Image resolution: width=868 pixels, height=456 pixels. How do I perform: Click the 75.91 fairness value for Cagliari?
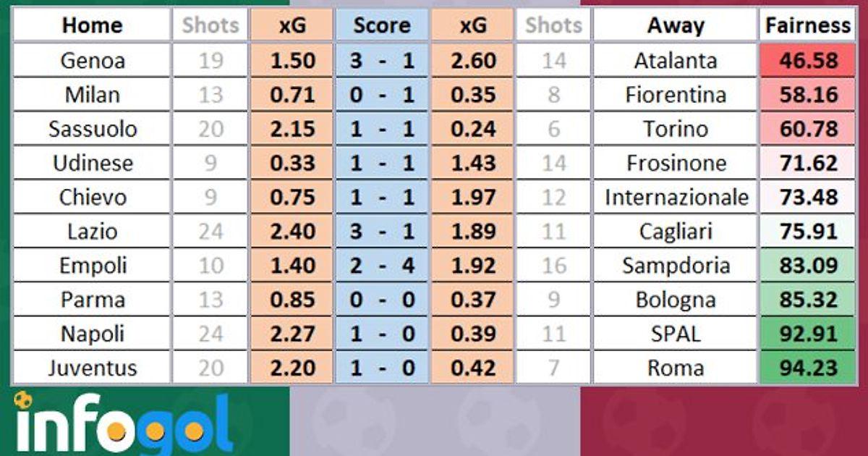[x=808, y=232]
